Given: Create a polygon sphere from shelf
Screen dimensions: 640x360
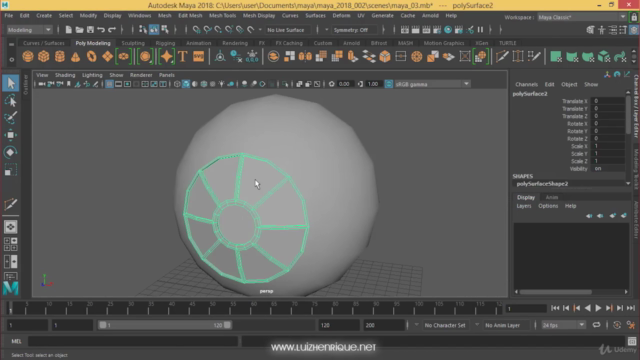Looking at the screenshot, I should coord(28,56).
